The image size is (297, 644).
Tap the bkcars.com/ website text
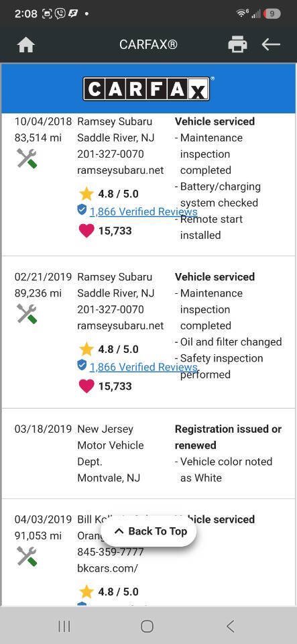pos(107,568)
